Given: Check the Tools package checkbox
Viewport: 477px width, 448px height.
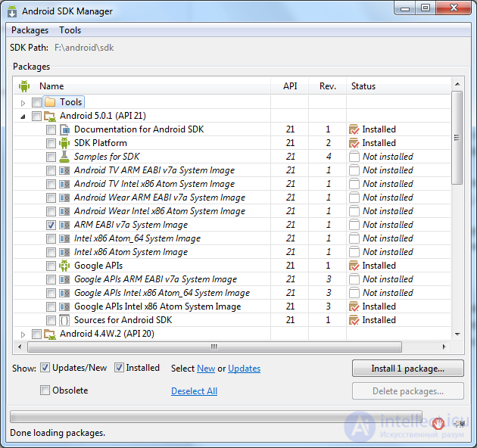Looking at the screenshot, I should point(36,102).
